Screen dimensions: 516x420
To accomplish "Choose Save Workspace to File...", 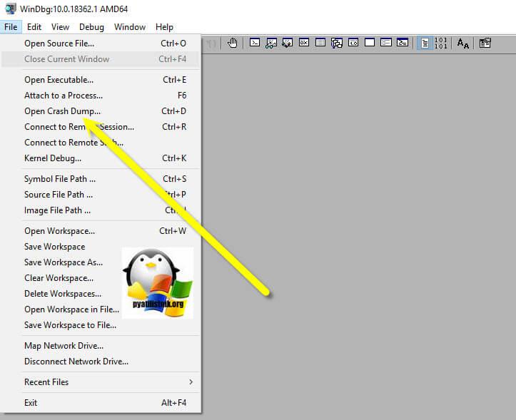I will tap(101, 325).
